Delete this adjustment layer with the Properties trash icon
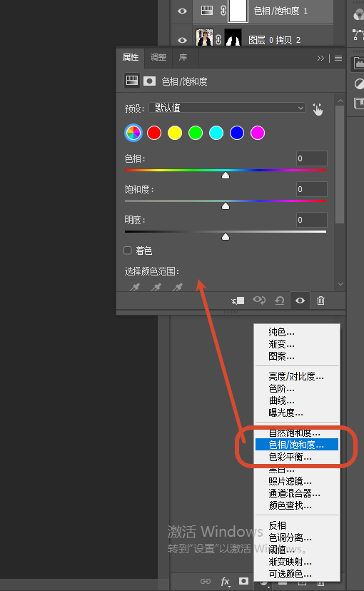364x591 pixels. coord(320,300)
